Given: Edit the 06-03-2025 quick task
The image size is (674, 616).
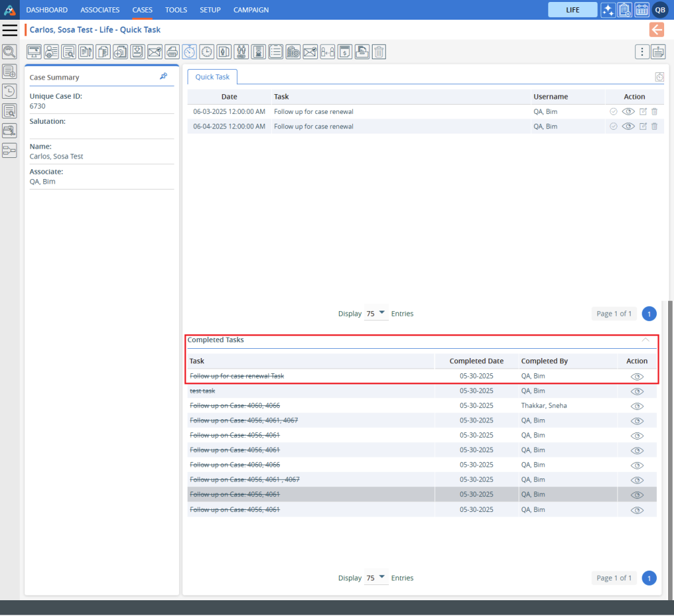Looking at the screenshot, I should [x=643, y=112].
